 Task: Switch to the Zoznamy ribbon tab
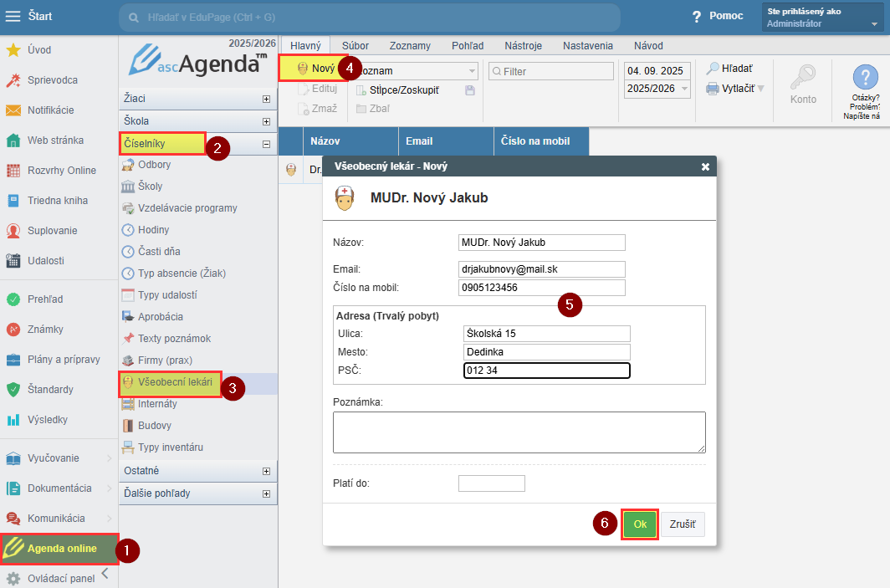[x=410, y=45]
